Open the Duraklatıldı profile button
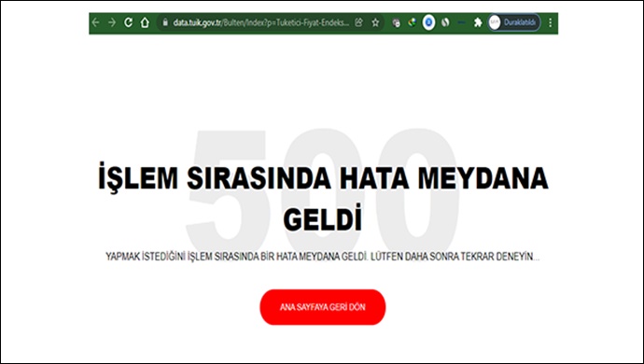Viewport: 644px width, 364px height. pos(514,22)
